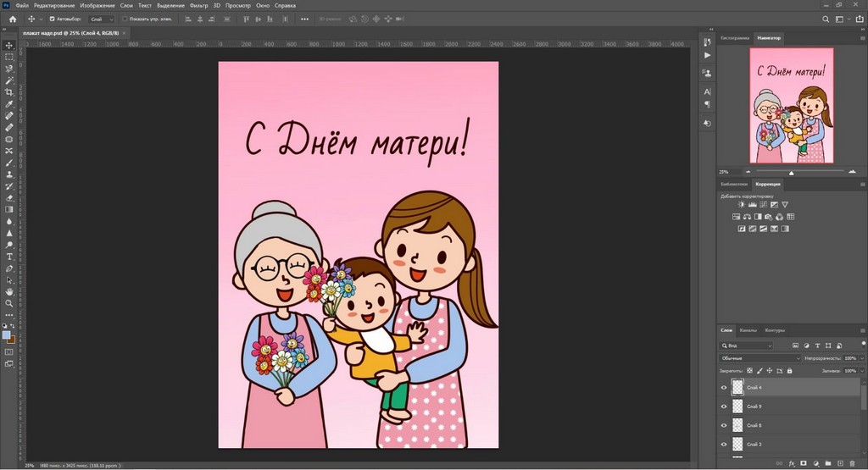The height and width of the screenshot is (470, 868).
Task: Hide layer Слой 4 with eye icon
Action: pos(723,388)
